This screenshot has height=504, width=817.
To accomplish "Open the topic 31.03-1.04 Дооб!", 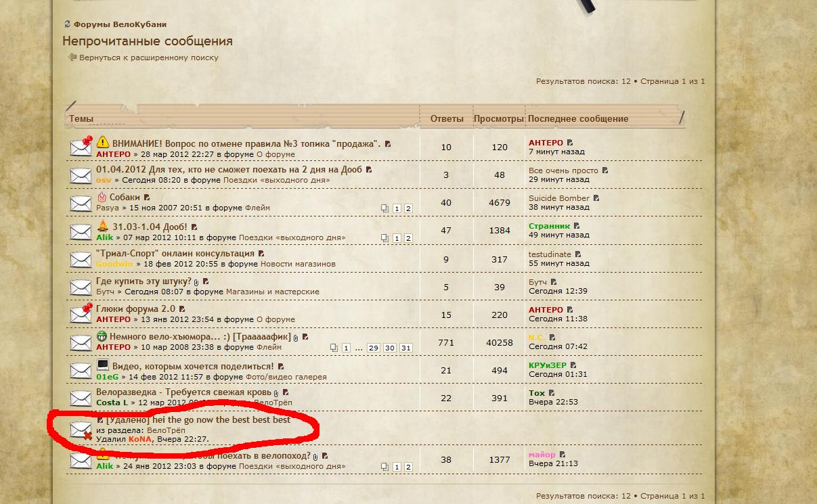I will pos(150,226).
